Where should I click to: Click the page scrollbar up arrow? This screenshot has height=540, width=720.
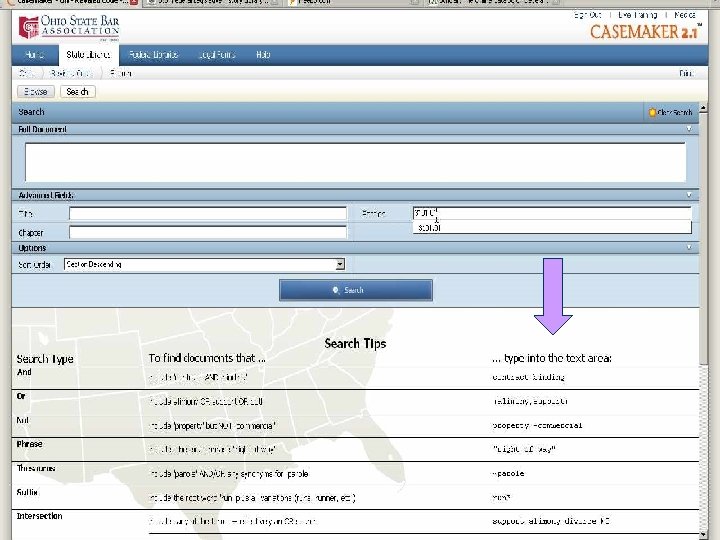click(703, 108)
